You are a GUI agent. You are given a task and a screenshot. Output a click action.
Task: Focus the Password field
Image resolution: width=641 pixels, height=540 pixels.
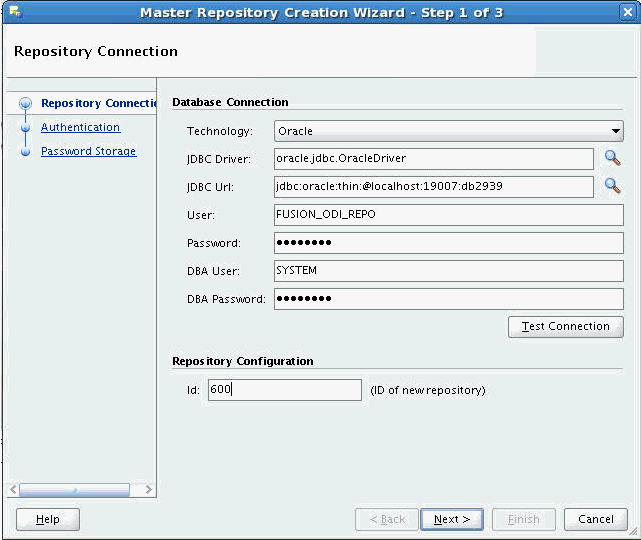click(448, 243)
